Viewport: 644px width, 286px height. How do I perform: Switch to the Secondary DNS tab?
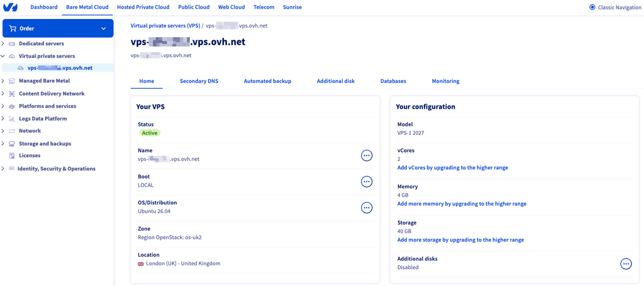(199, 81)
